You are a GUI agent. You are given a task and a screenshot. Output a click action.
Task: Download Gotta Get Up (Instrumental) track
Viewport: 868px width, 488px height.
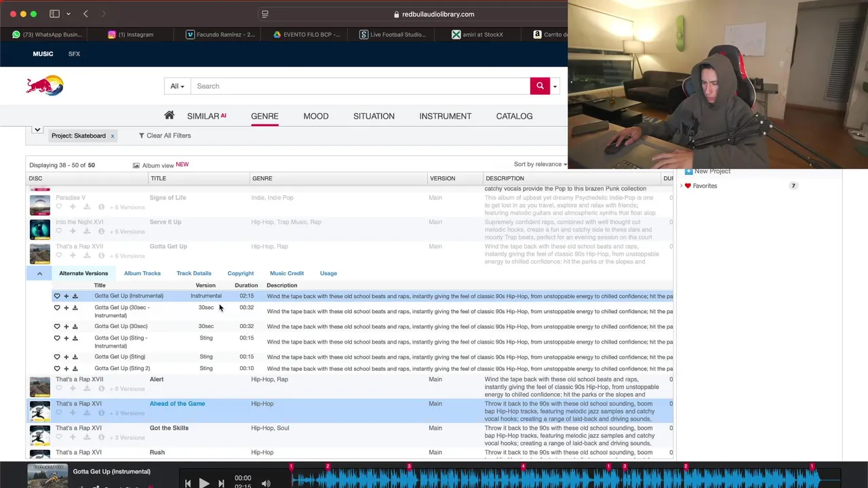pyautogui.click(x=75, y=296)
